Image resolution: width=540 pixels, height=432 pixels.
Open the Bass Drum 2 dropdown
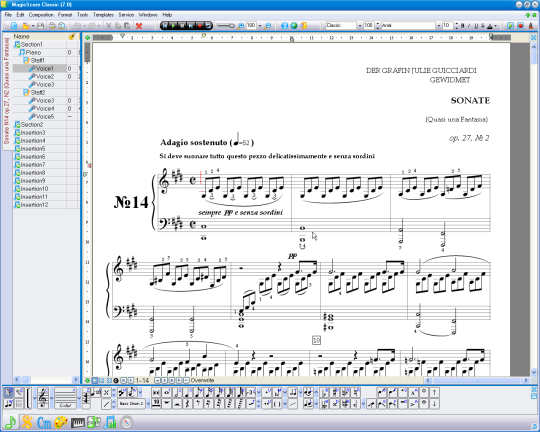coord(148,404)
